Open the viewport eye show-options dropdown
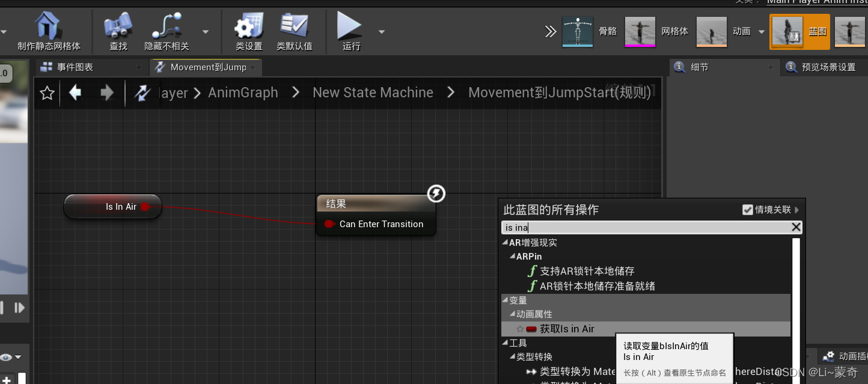Viewport: 868px width, 384px height. (10, 356)
